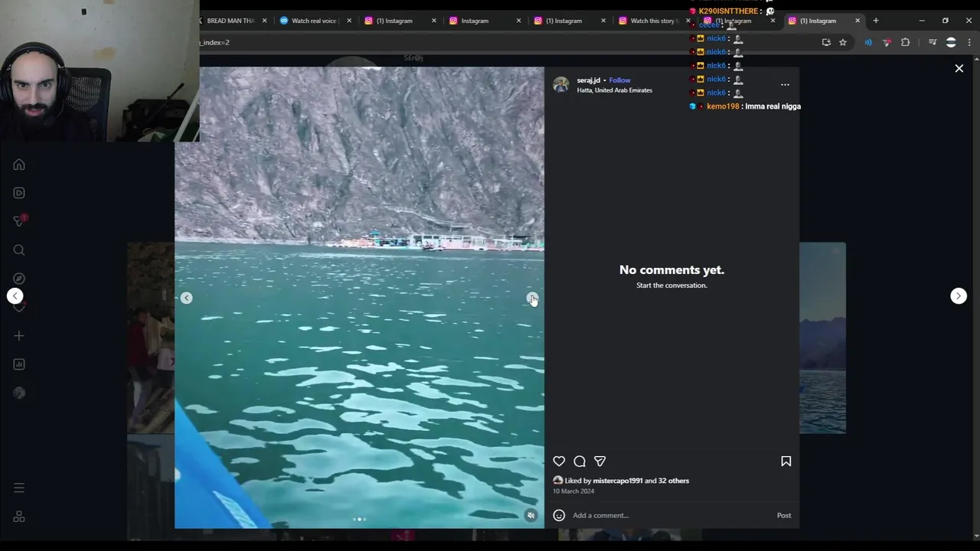Image resolution: width=980 pixels, height=551 pixels.
Task: Click the carousel slide indicator dots
Action: (x=359, y=519)
